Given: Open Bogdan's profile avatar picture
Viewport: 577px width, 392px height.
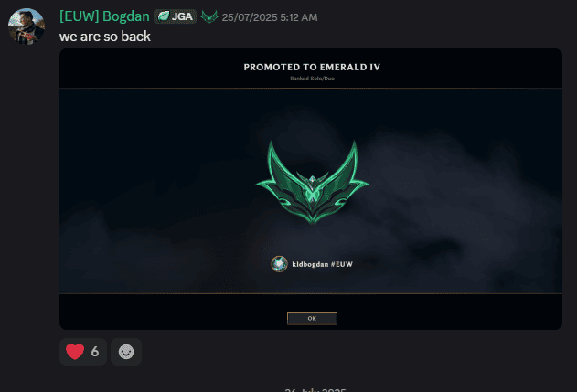Looking at the screenshot, I should (27, 26).
